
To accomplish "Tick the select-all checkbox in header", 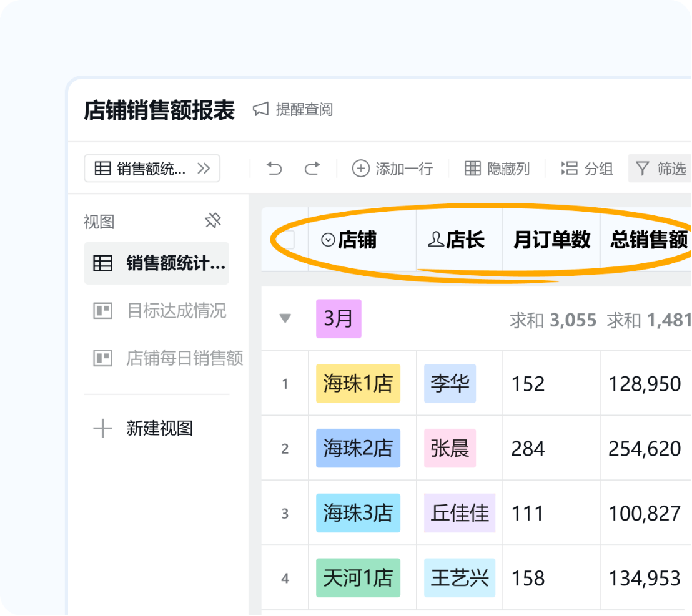I will coord(287,240).
